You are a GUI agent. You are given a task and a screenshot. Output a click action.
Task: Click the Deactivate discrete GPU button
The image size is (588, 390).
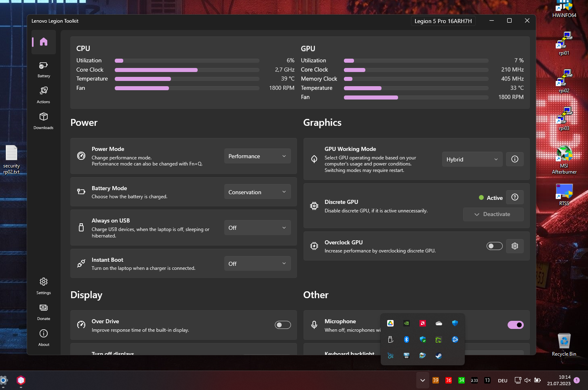coord(493,214)
